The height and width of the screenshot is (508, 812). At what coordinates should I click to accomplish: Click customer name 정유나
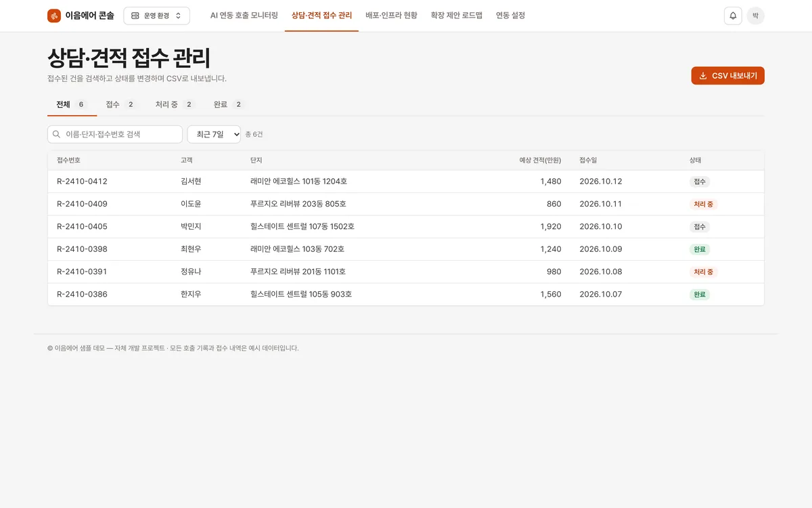pyautogui.click(x=191, y=272)
